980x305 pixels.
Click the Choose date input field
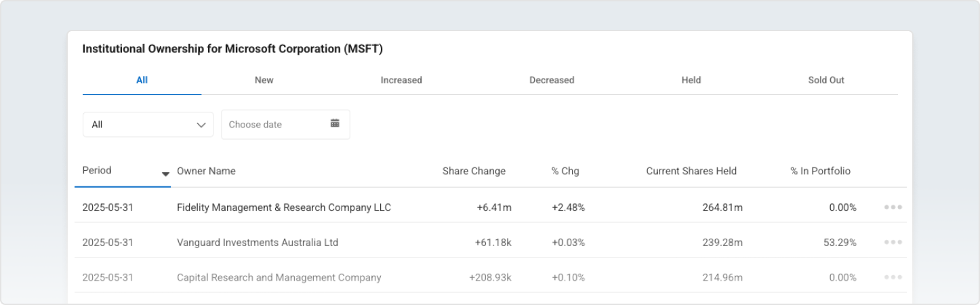pyautogui.click(x=274, y=125)
